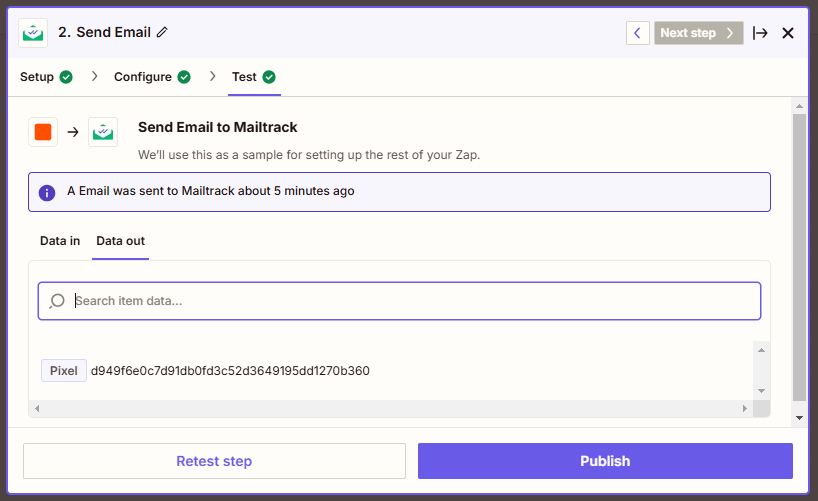Close the Send Email step panel

pyautogui.click(x=788, y=33)
